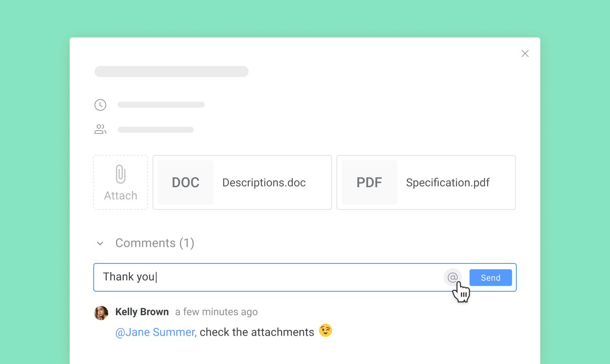Click the @ mention icon in the comment box

coord(452,277)
